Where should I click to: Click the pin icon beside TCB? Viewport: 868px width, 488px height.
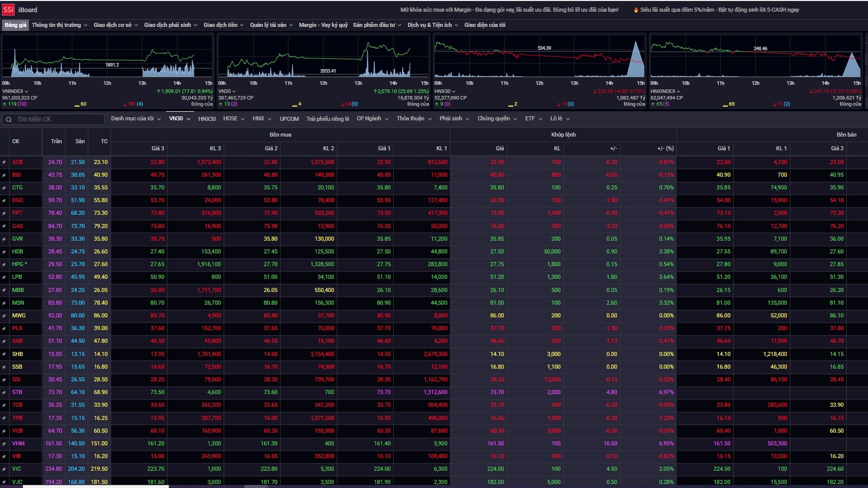tap(4, 405)
